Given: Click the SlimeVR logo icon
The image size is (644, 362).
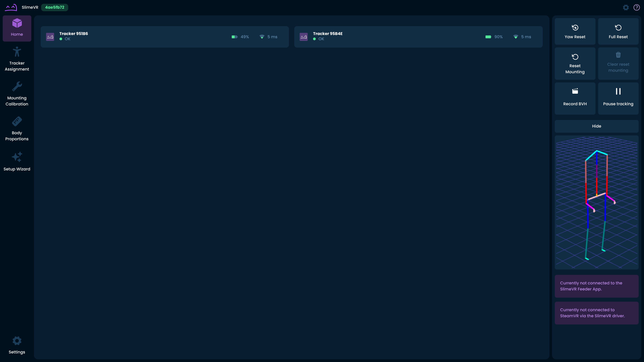Looking at the screenshot, I should (x=11, y=8).
